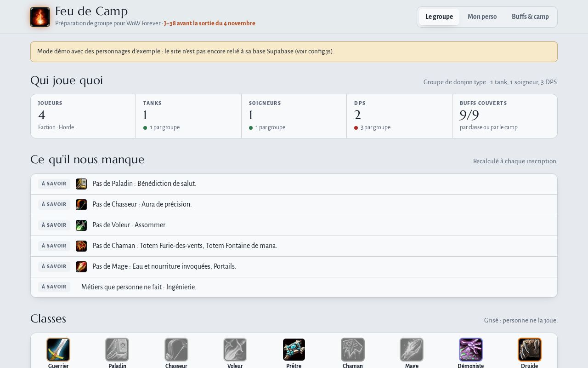Switch to Le groupe tab

[439, 17]
